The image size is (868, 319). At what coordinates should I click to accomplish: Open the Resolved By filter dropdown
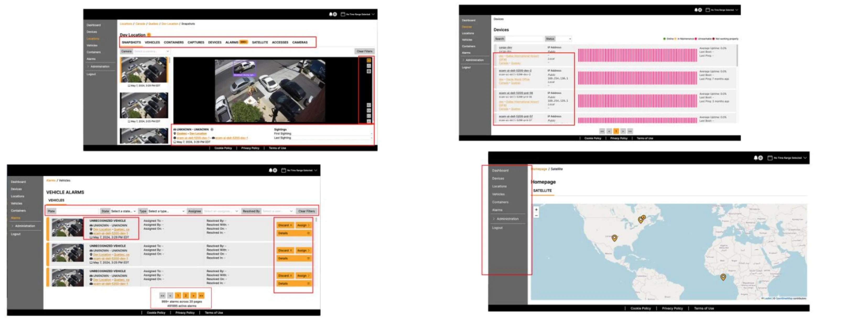[278, 211]
